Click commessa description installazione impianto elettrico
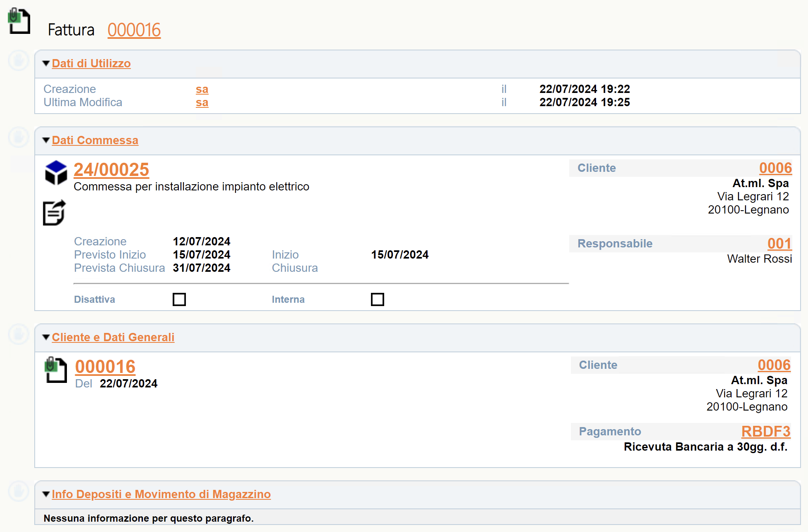This screenshot has width=808, height=532. click(191, 187)
